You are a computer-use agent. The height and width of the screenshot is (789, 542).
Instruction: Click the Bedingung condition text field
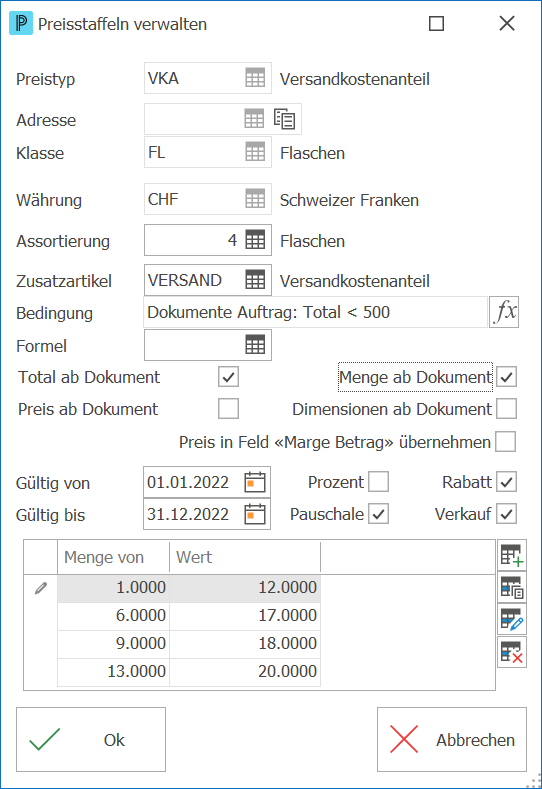click(316, 312)
